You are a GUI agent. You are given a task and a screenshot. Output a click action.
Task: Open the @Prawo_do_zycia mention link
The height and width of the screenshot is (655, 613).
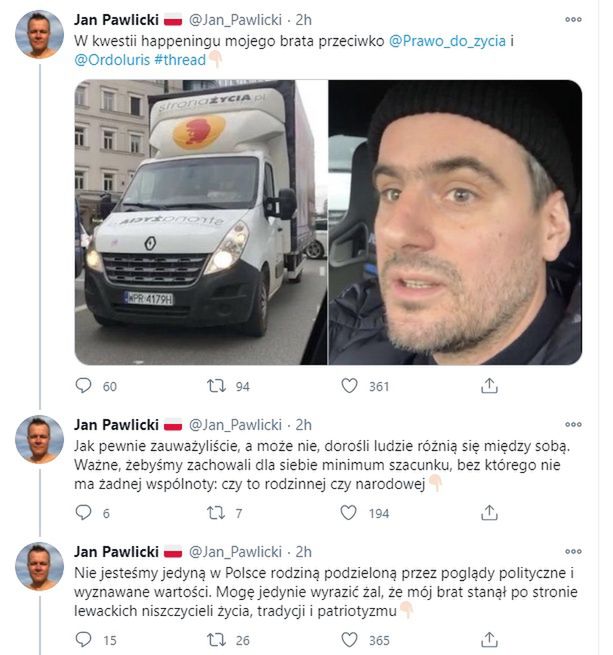[443, 41]
